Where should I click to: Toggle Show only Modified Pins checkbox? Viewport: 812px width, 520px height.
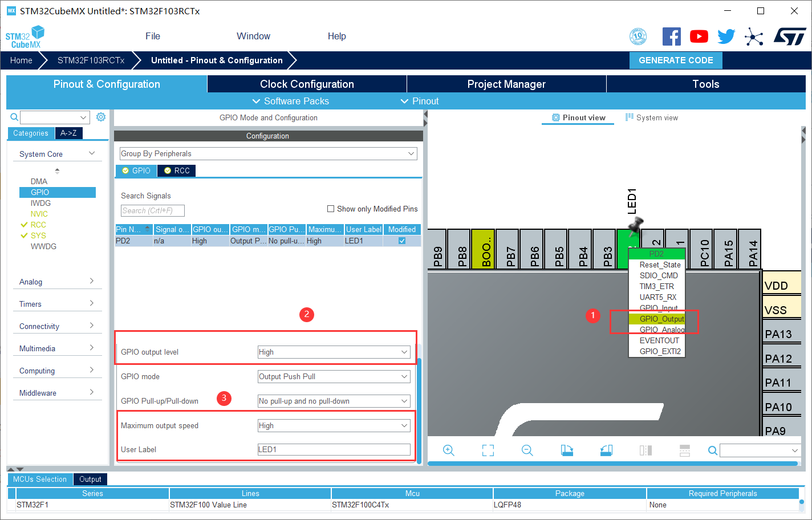click(x=331, y=209)
